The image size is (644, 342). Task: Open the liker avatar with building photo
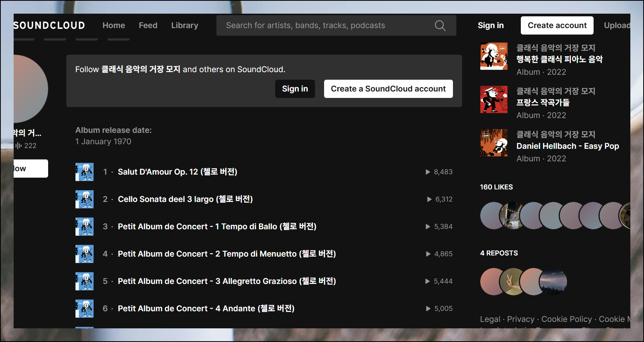(x=512, y=216)
